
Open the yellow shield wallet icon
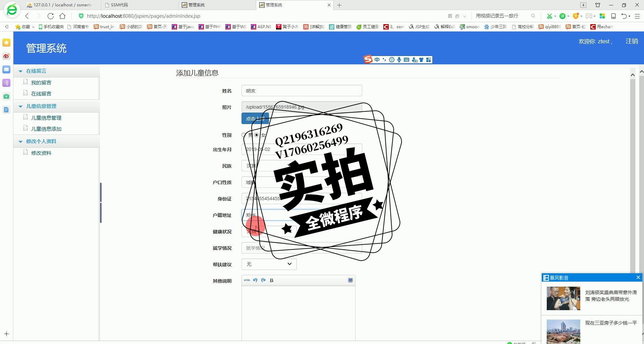tap(576, 16)
